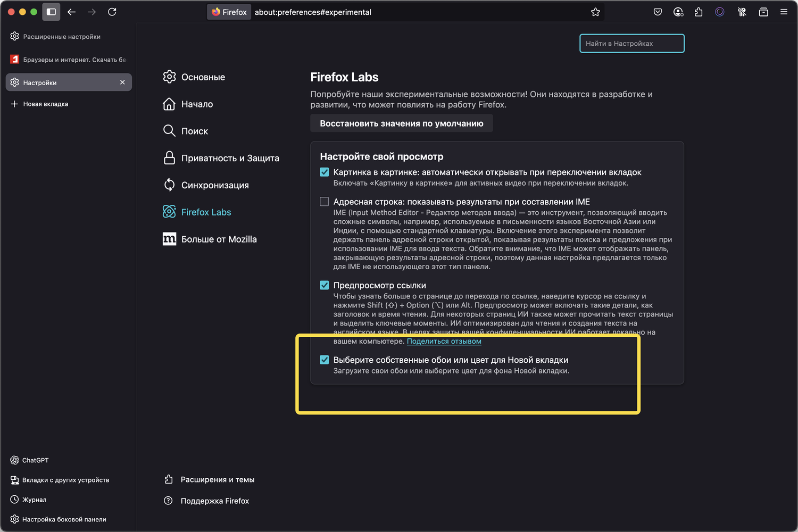Uncheck the link preview option
Screen dimensions: 798x532
[x=325, y=285]
